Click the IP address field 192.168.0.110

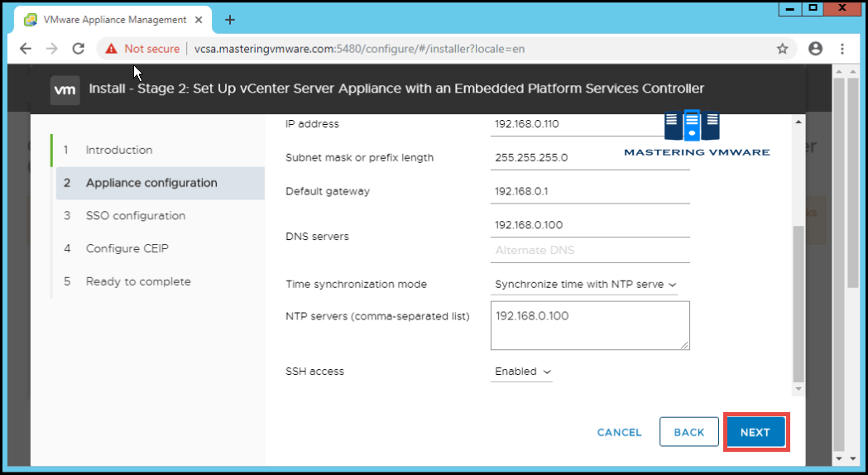(589, 124)
